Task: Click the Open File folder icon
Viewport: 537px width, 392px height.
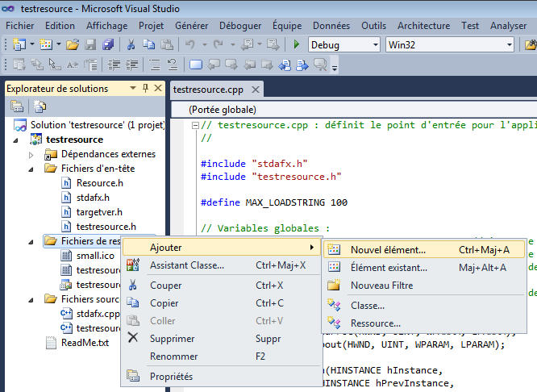Action: [73, 44]
